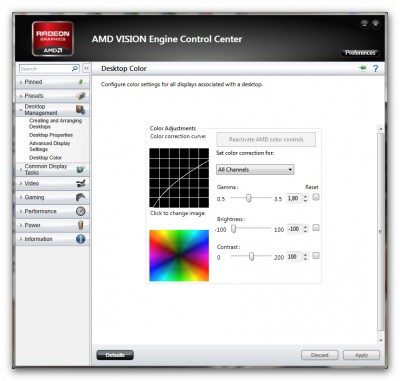The image size is (400, 381).
Task: Click the Brightness slider handle
Action: (234, 229)
